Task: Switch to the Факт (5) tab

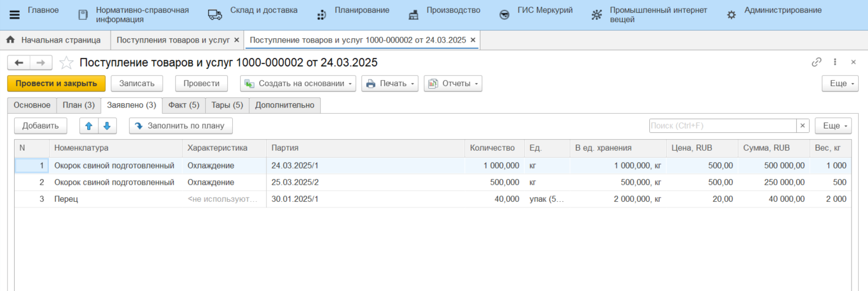Action: (x=184, y=105)
